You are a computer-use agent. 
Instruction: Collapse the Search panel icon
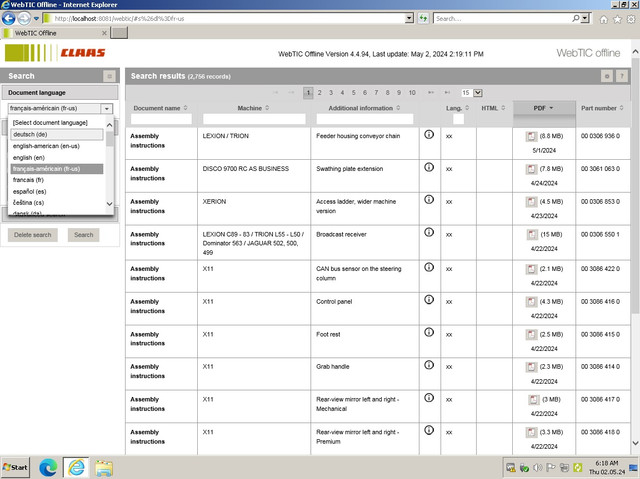coord(109,76)
